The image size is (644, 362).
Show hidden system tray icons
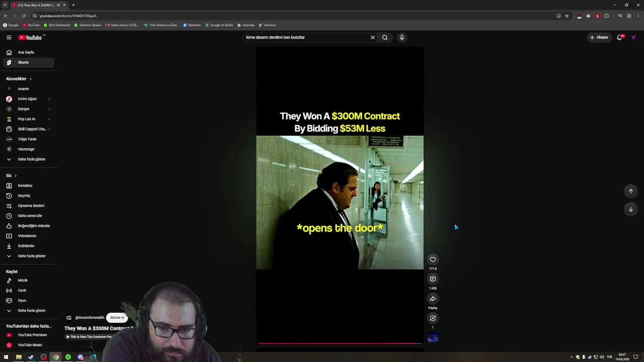click(572, 357)
